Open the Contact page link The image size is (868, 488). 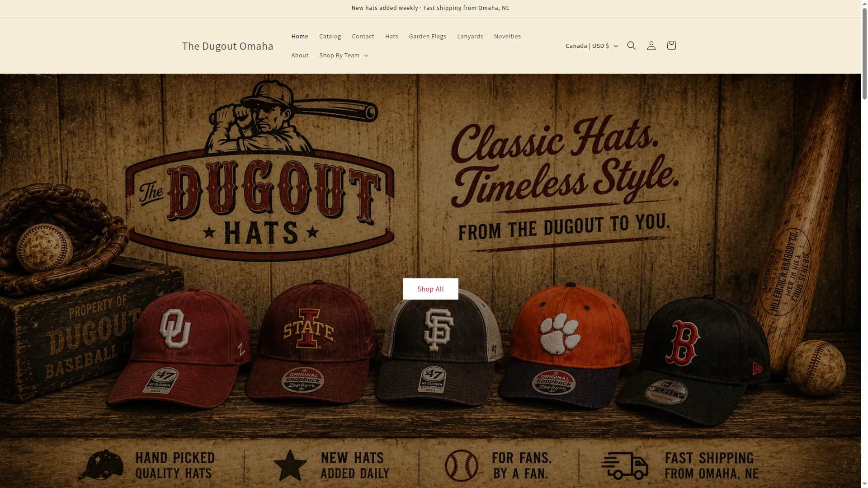pyautogui.click(x=363, y=36)
